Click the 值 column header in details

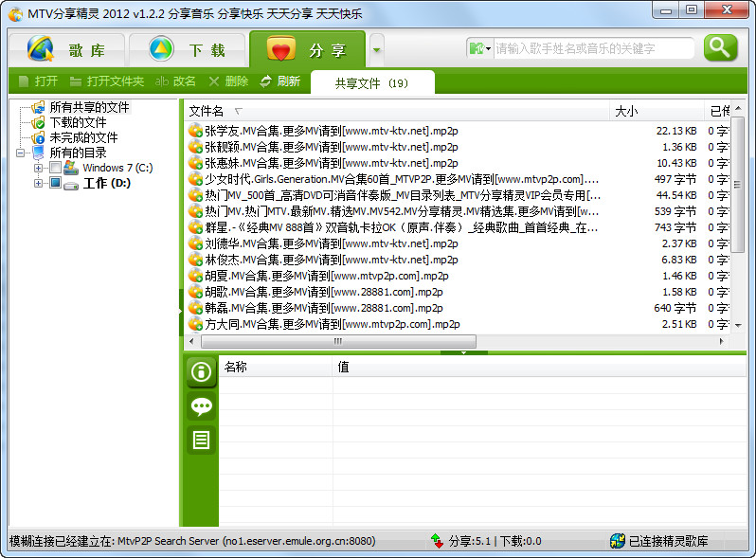(539, 367)
